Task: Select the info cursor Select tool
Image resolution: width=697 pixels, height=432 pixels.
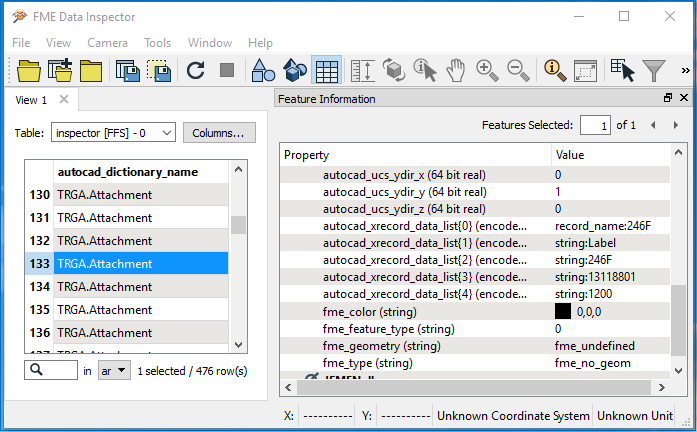Action: pos(425,71)
